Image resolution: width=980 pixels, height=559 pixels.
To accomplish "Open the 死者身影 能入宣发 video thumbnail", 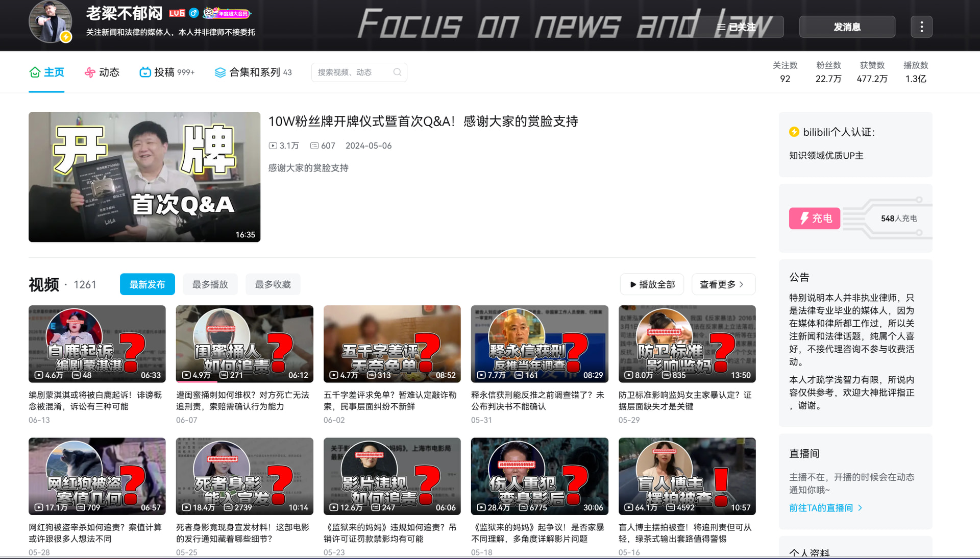I will (244, 476).
